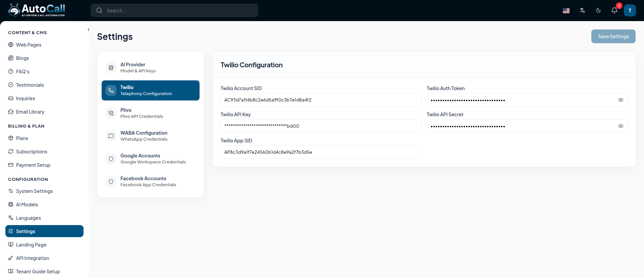Click the Google Accounts shield icon
Screen dimensions: 644x278
(111, 159)
